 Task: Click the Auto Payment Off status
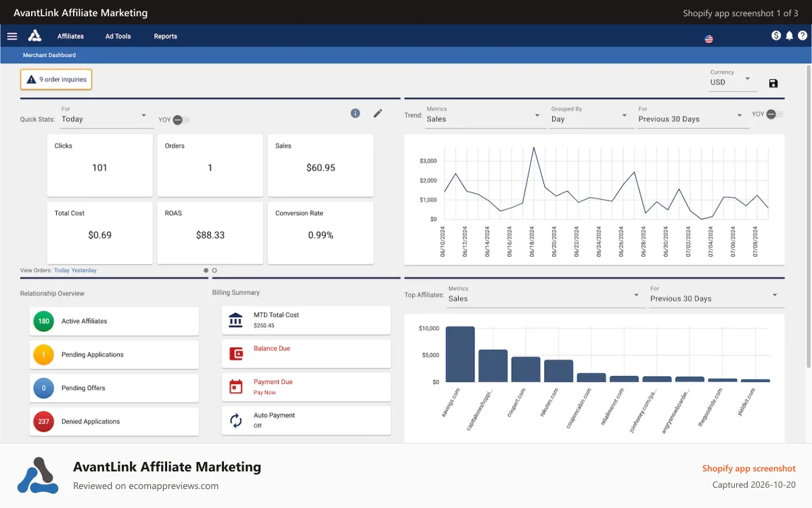click(258, 426)
